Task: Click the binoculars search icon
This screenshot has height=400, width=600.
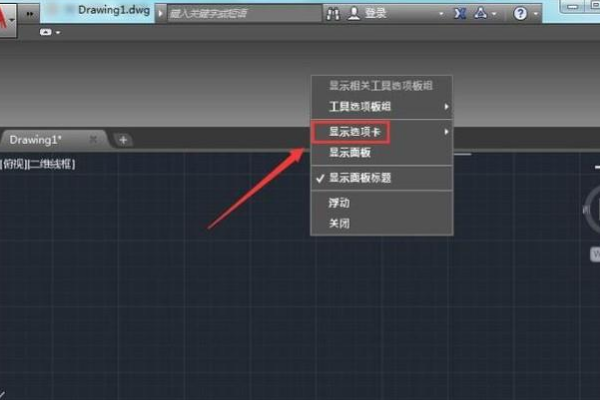Action: click(333, 14)
